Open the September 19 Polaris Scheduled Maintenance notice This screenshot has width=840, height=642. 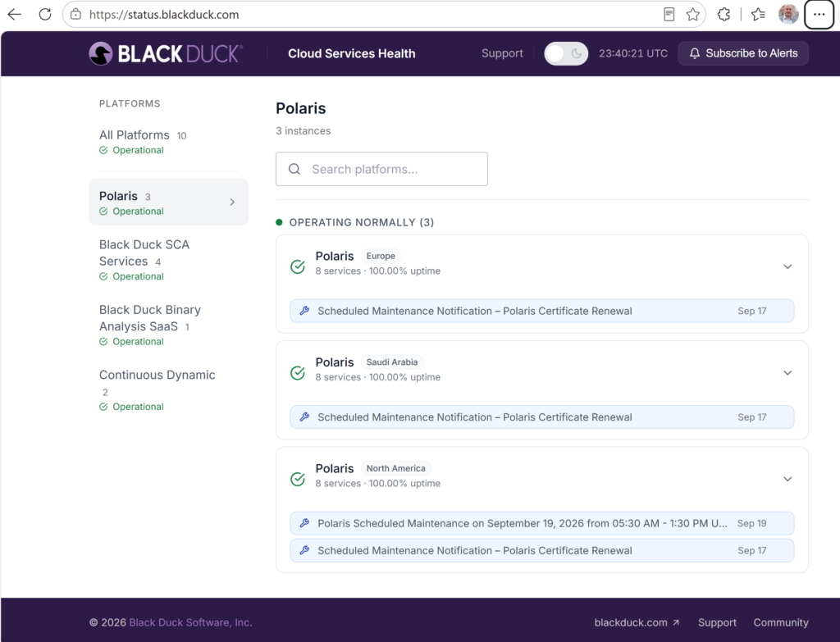[541, 523]
